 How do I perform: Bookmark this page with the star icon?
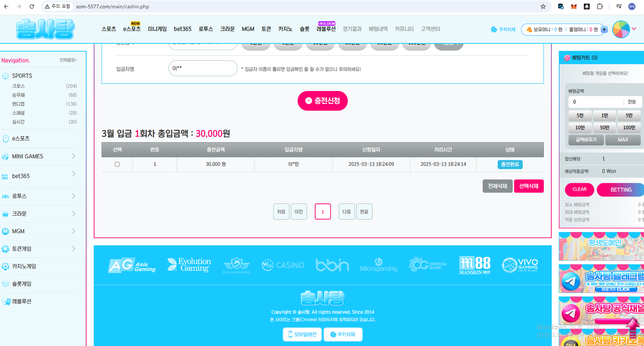tap(543, 6)
